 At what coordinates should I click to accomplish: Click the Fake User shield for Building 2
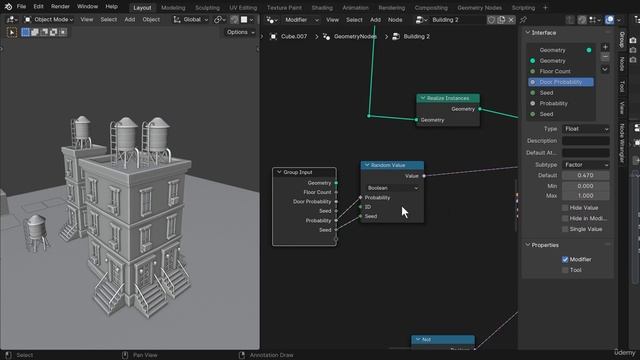[x=491, y=20]
